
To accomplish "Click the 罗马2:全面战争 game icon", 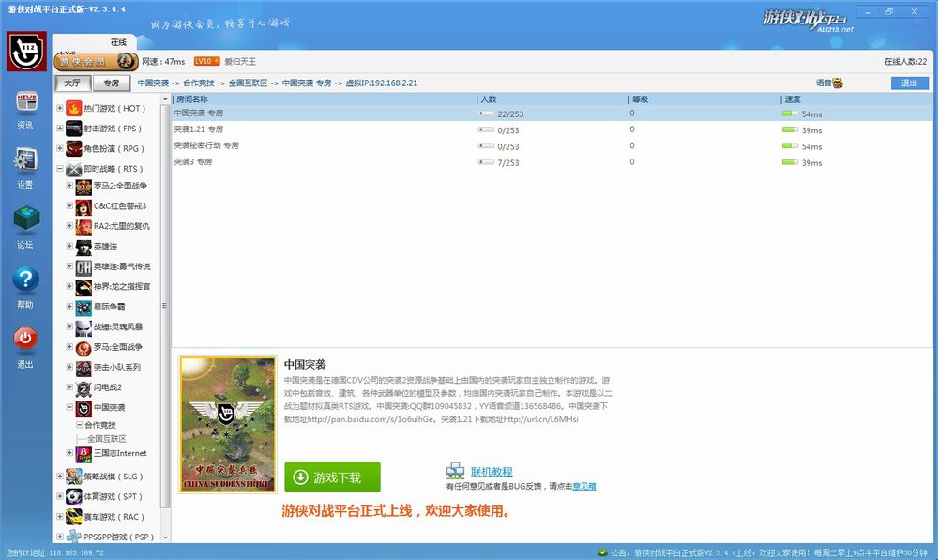I will click(x=83, y=186).
